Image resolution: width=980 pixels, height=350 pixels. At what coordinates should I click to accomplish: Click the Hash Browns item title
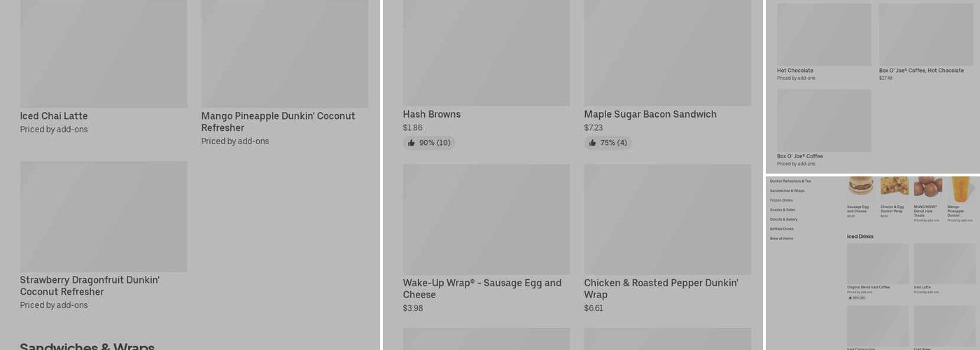[432, 114]
